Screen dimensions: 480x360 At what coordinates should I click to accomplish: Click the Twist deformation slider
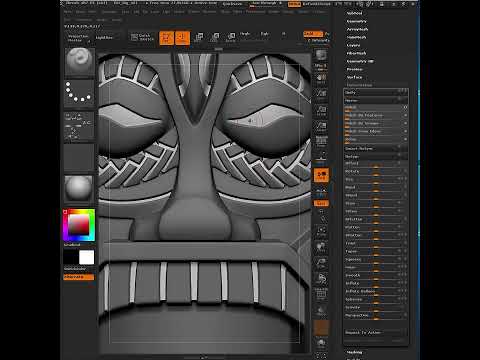376,243
